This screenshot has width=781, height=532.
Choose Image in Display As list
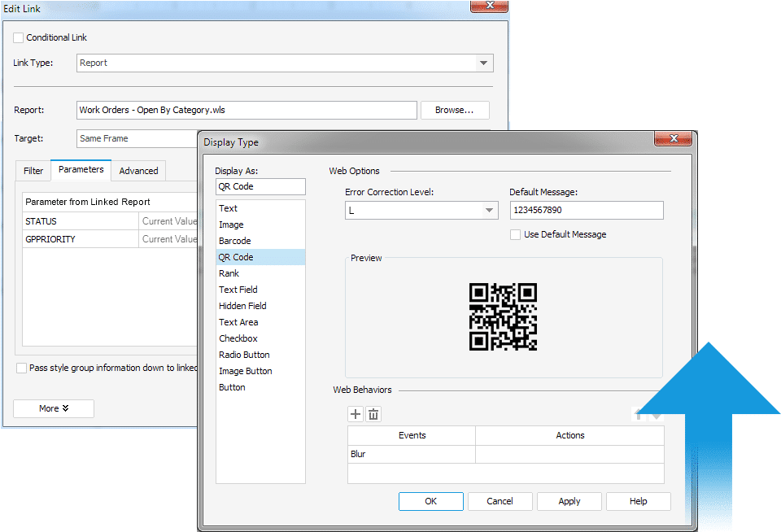coord(260,225)
